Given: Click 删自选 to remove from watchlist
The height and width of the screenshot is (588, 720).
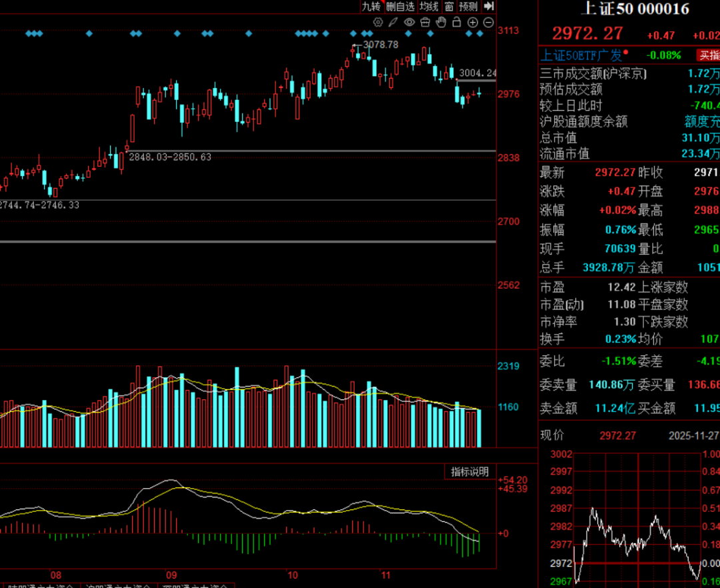Looking at the screenshot, I should 400,6.
